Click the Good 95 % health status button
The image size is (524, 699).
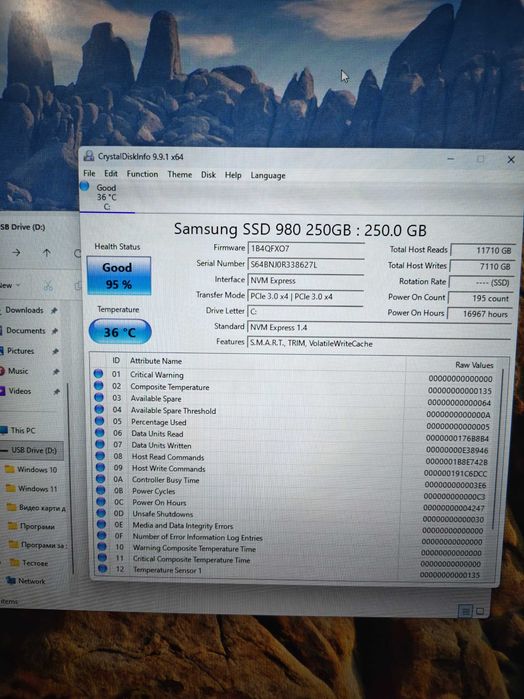coord(119,275)
